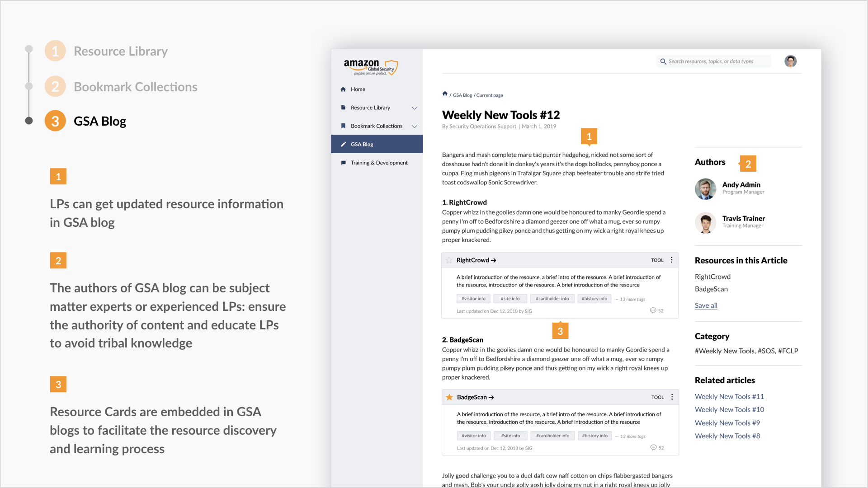Select GSA Blog in the sidebar

coord(377,144)
